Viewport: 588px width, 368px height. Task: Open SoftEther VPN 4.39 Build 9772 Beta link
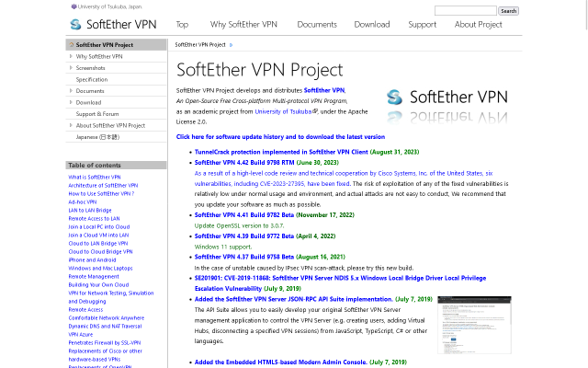(244, 236)
